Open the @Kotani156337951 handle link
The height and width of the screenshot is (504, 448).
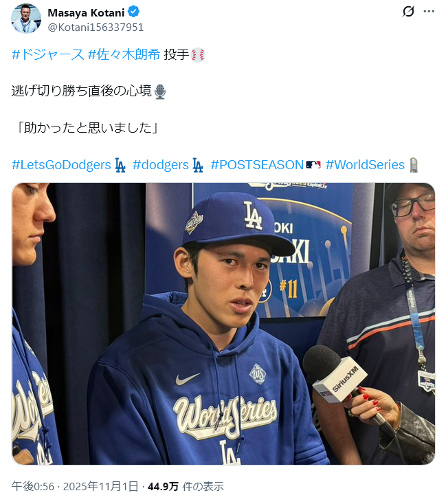pos(96,28)
